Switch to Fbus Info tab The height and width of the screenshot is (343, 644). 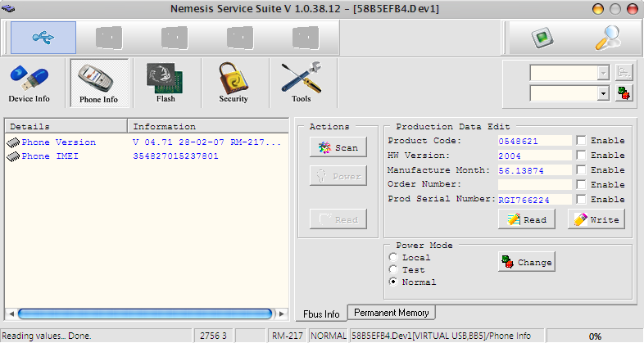(x=321, y=314)
